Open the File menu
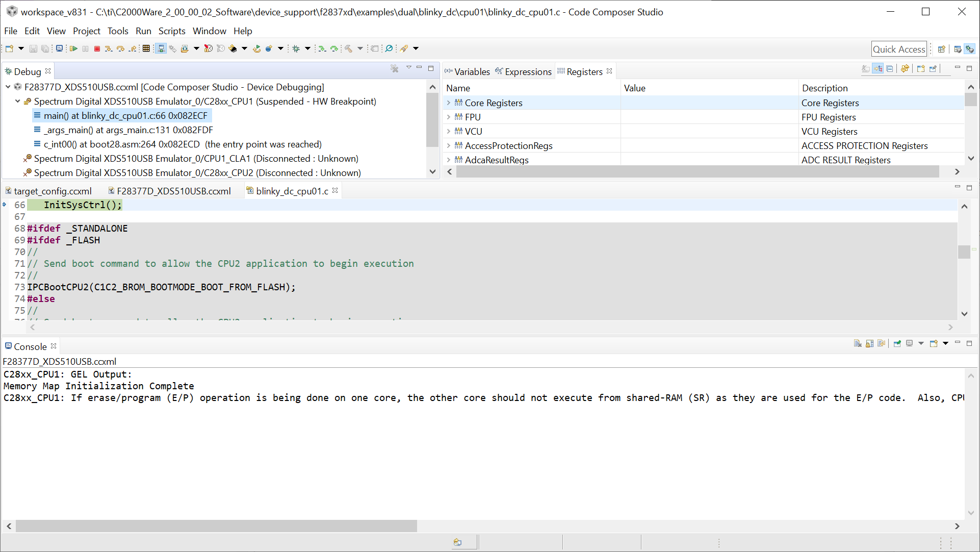Screen dimensions: 980x552 coord(11,31)
